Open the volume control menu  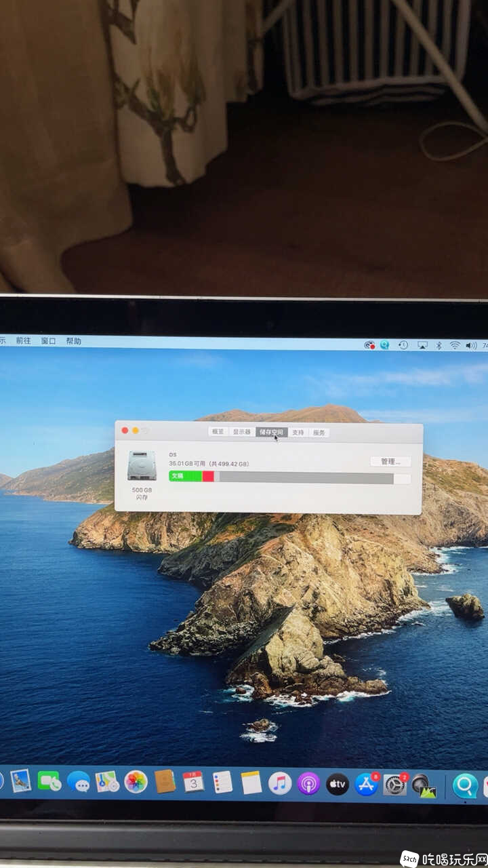point(471,345)
